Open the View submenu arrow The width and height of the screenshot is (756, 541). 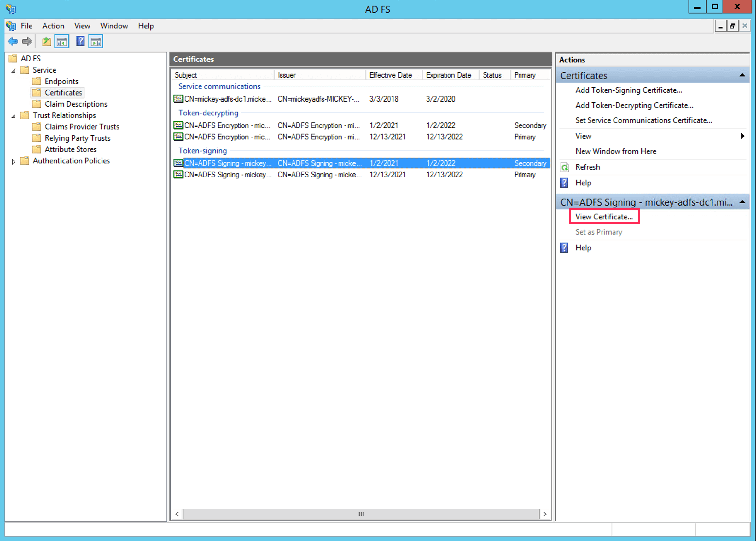pos(742,136)
